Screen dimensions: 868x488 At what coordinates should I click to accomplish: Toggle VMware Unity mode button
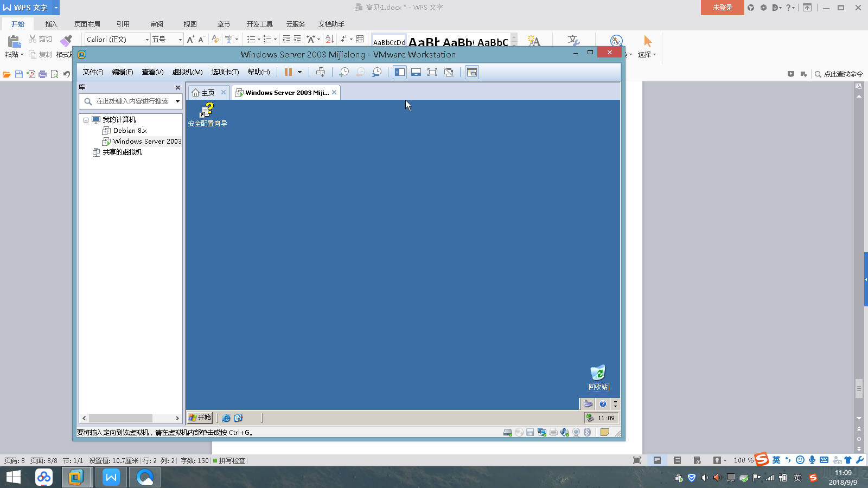click(x=449, y=72)
